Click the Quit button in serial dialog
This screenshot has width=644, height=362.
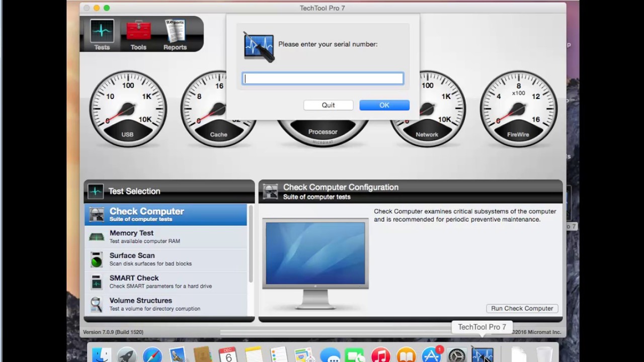[x=328, y=105]
